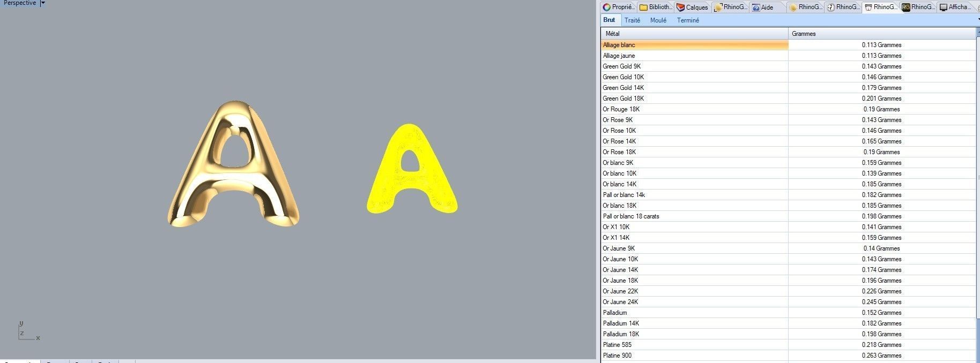Click the 0.226 Grammes value

click(881, 291)
